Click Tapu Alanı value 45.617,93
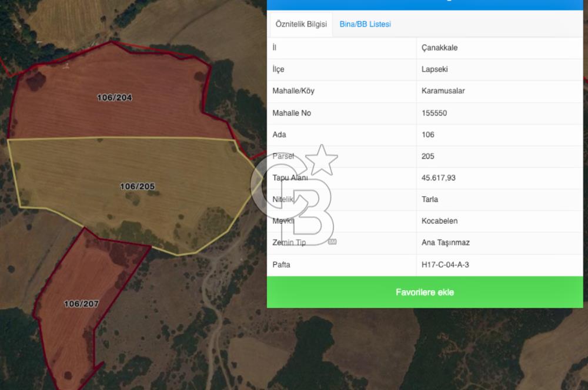 [x=439, y=178]
